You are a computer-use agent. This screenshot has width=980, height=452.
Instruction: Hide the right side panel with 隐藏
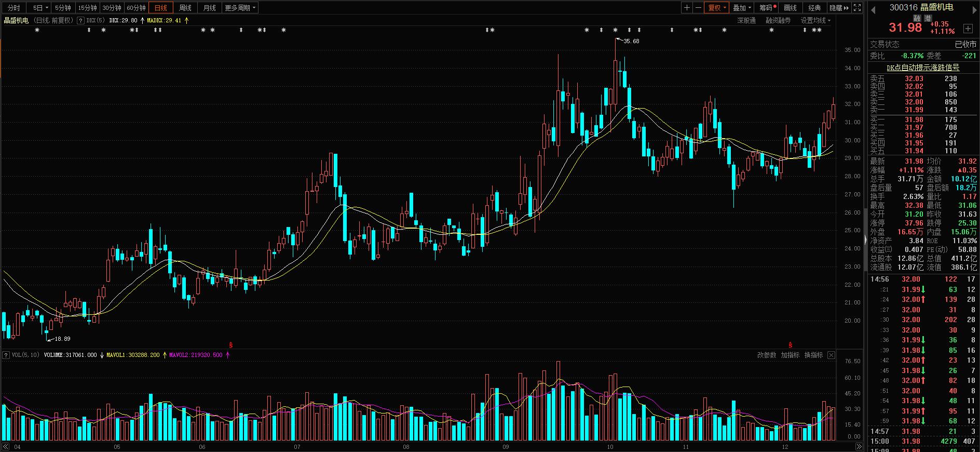(839, 8)
